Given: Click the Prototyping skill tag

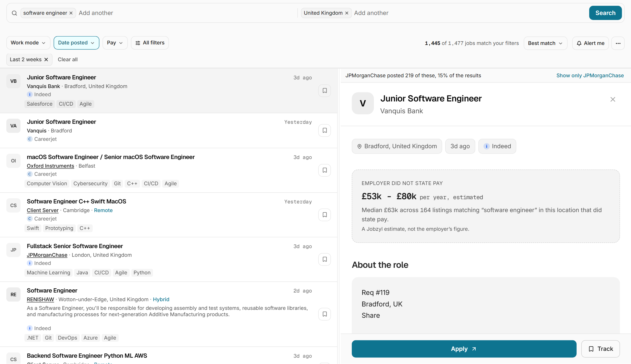Looking at the screenshot, I should point(59,228).
